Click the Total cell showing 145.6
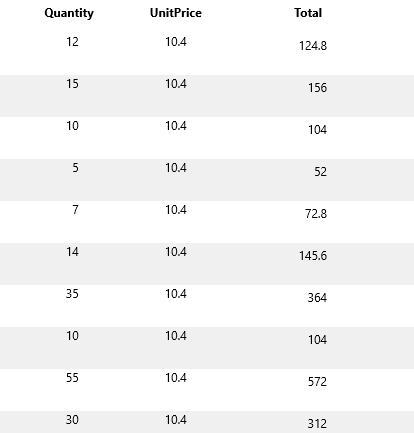This screenshot has width=414, height=433. coord(313,256)
